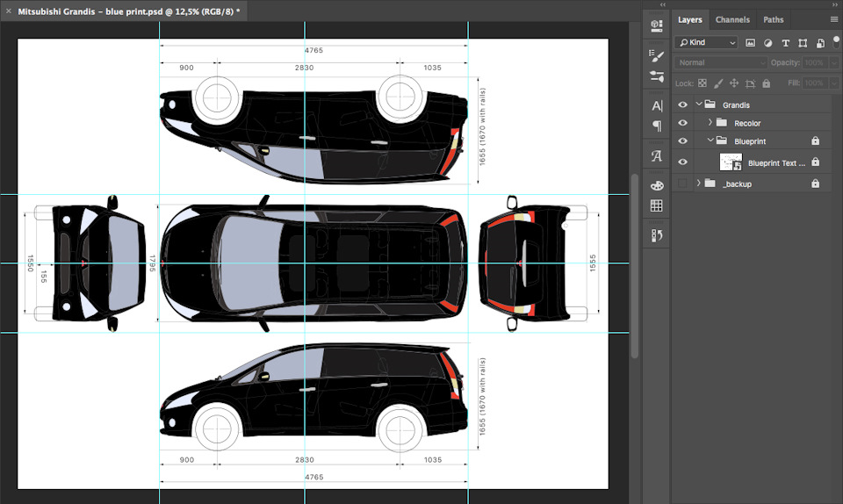Click the lock icon on _backup group
843x504 pixels.
coord(815,184)
